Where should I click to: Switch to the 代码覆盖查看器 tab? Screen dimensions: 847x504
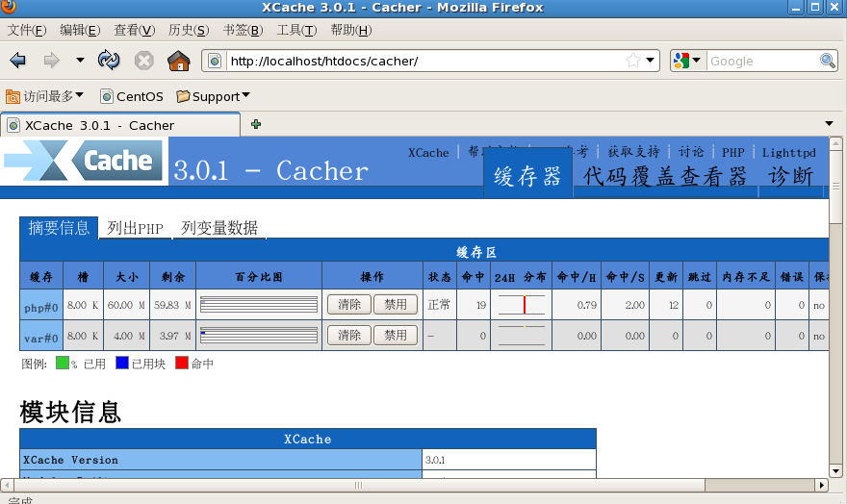click(x=665, y=176)
